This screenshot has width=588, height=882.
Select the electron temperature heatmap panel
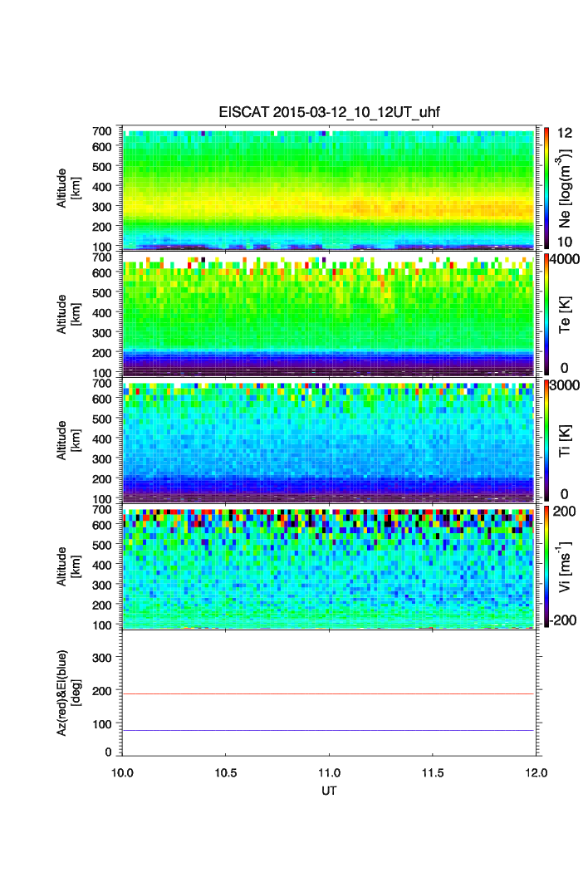[x=328, y=314]
